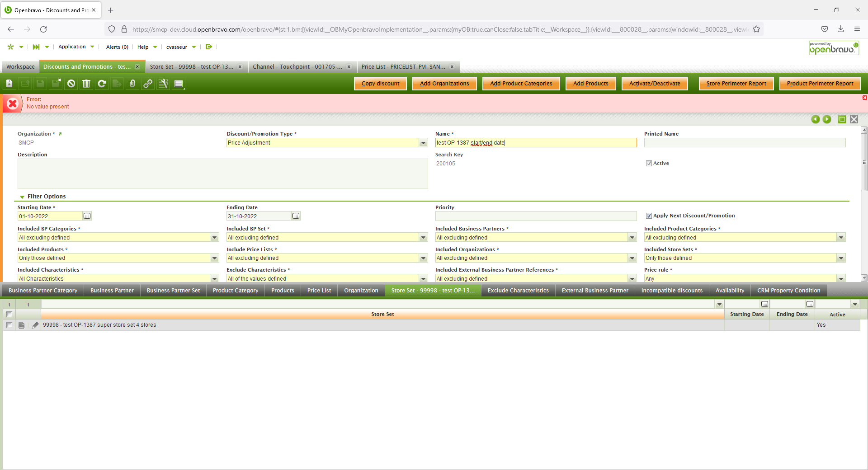
Task: Open Discount/Promotion Type dropdown
Action: [423, 143]
